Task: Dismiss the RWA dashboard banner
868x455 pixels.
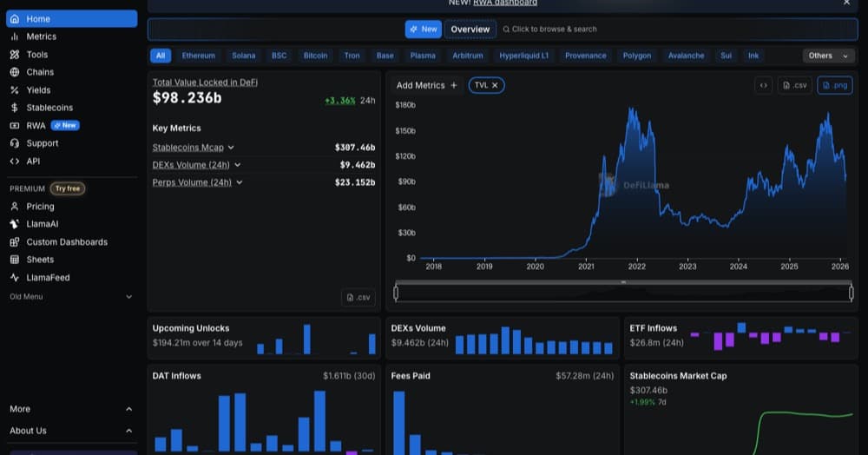Action: tap(846, 3)
